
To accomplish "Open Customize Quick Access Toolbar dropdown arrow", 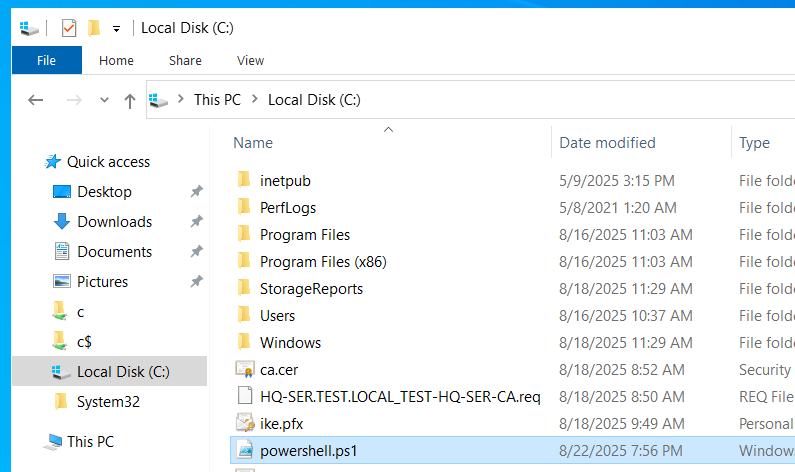I will click(x=117, y=29).
